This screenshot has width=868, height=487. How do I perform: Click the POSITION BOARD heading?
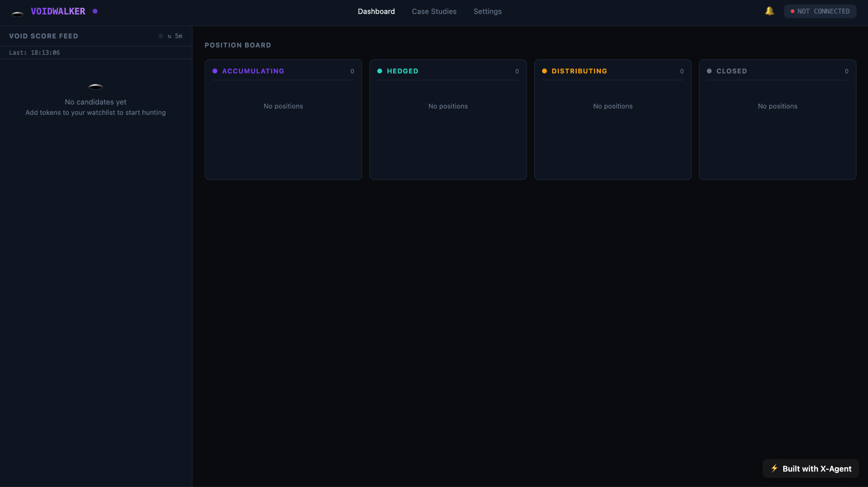(238, 45)
